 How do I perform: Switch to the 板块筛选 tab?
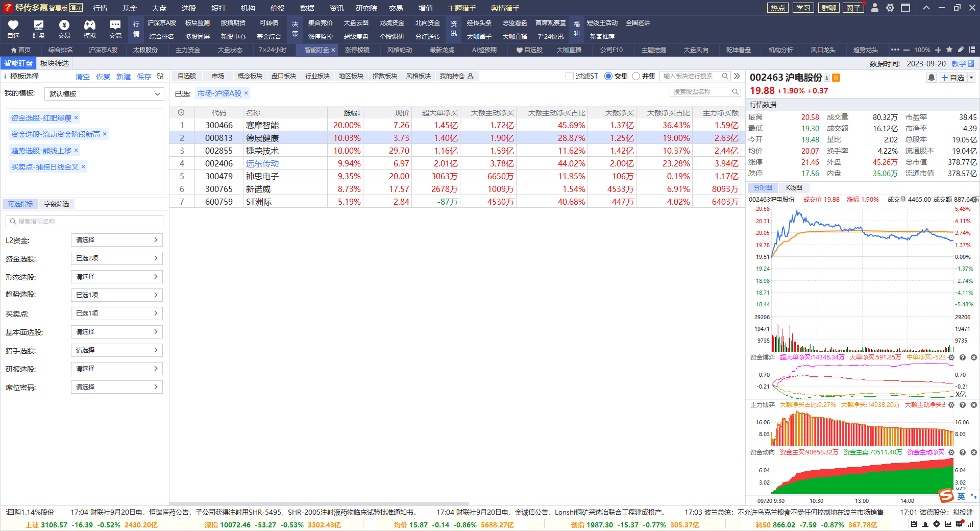[x=55, y=63]
